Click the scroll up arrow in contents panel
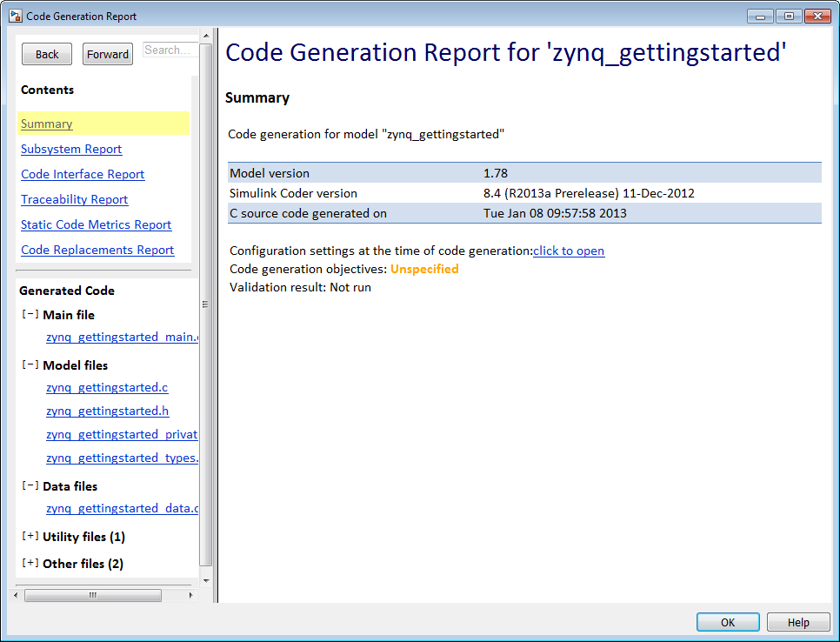 (206, 36)
